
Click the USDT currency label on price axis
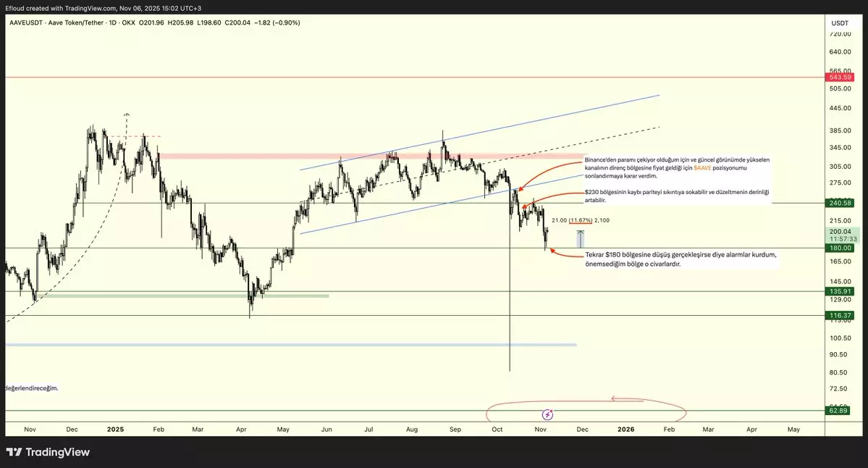840,23
